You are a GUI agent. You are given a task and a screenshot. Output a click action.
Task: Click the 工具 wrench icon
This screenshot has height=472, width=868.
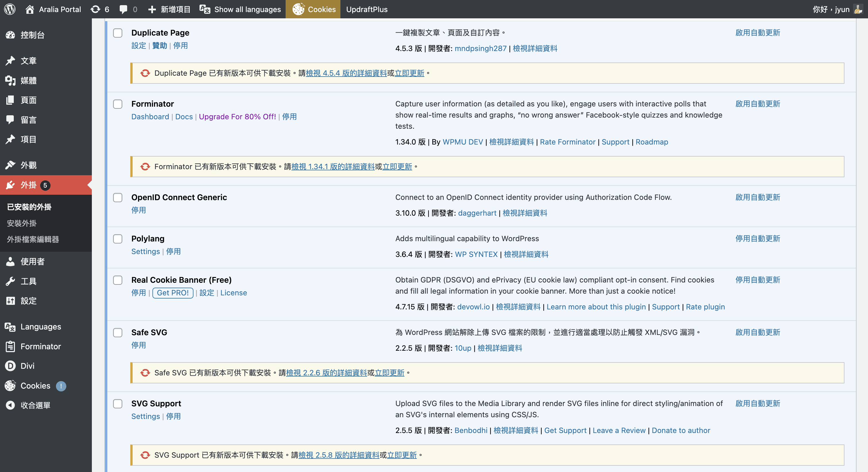(10, 281)
